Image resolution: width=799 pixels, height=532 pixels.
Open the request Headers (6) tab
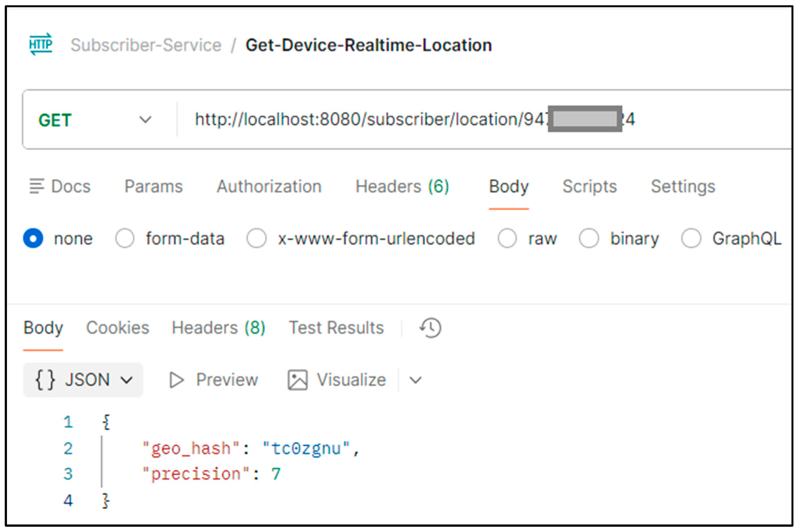(402, 186)
